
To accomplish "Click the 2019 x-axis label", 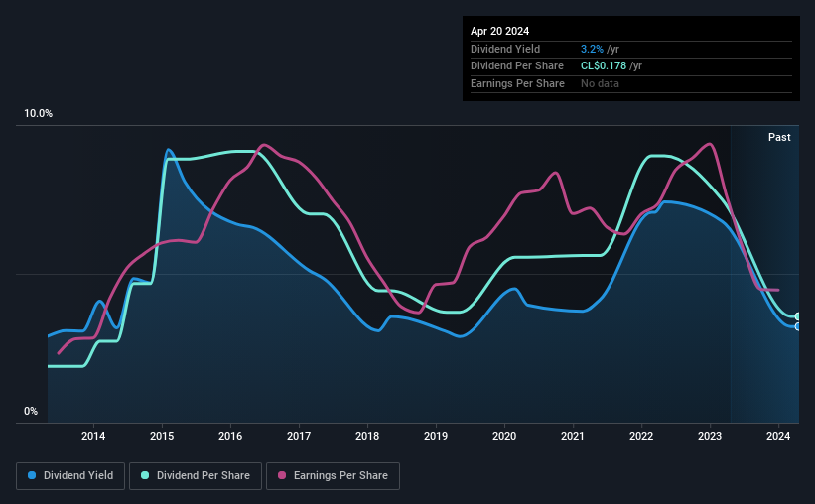I will click(x=436, y=436).
